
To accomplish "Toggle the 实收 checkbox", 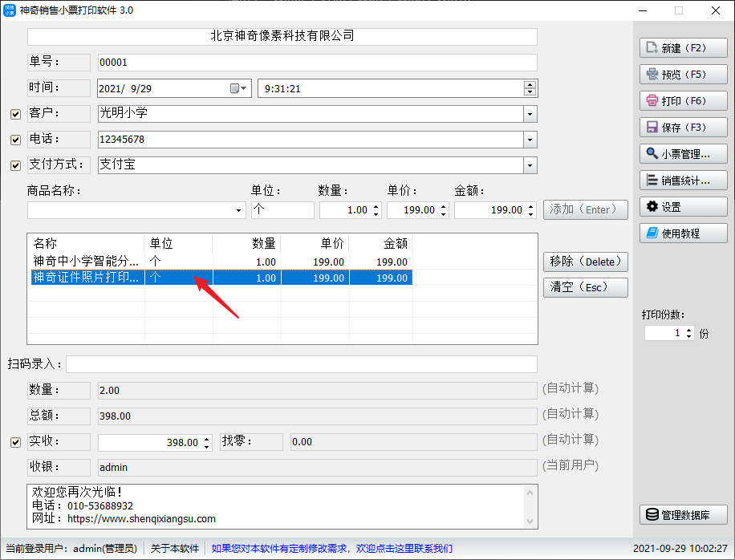I will click(15, 442).
